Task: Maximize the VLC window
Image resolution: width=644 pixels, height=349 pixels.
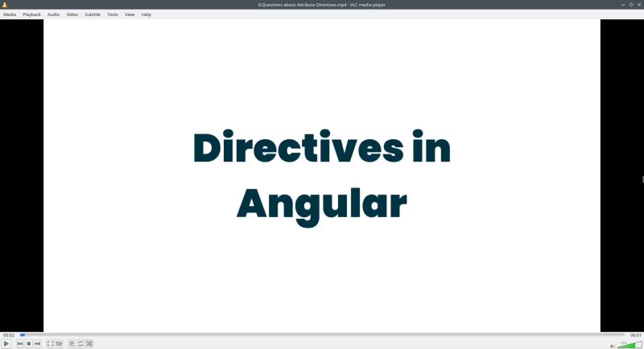Action: click(631, 5)
